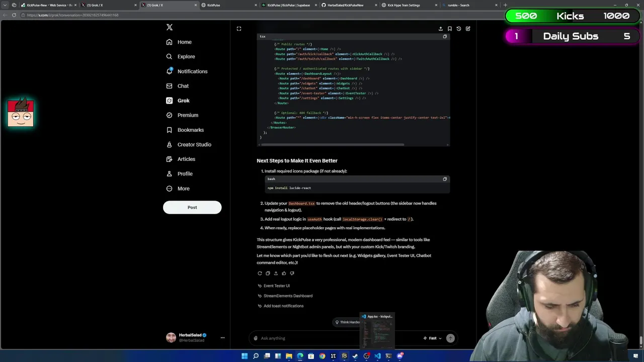Open Windows Start menu

pyautogui.click(x=245, y=356)
